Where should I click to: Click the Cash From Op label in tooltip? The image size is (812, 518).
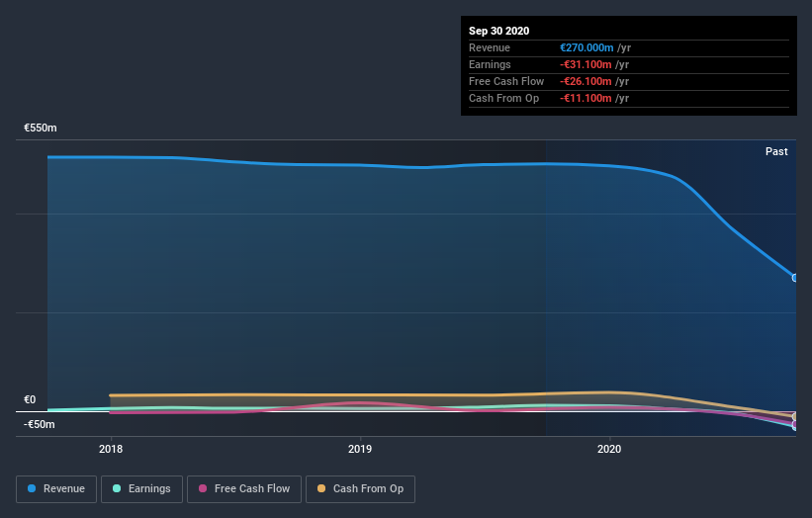point(503,98)
